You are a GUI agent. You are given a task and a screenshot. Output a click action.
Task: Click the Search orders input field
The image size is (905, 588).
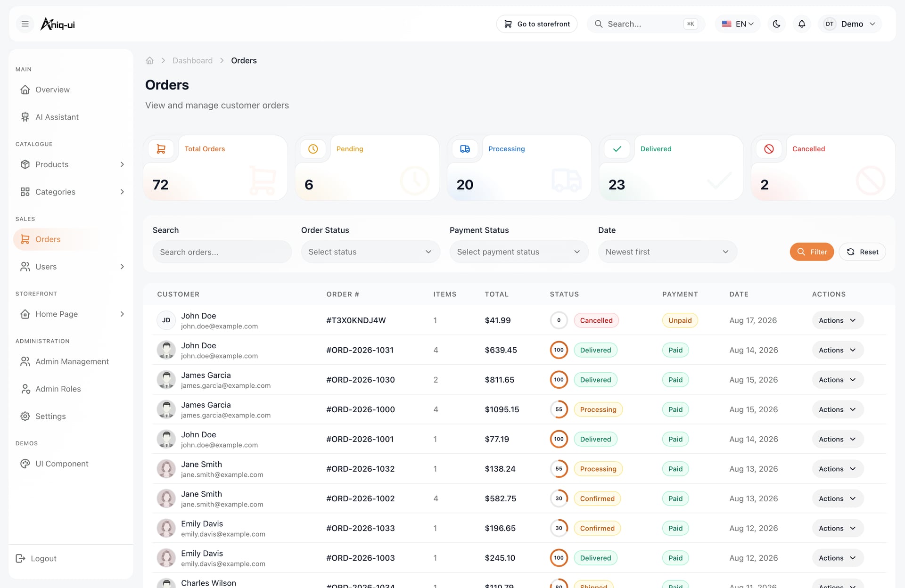tap(222, 252)
